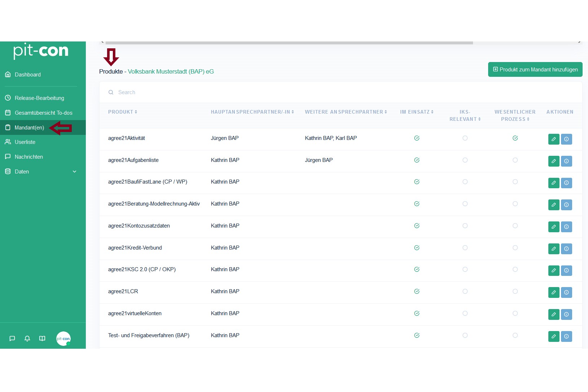The width and height of the screenshot is (588, 392).
Task: Open info for agree21Aufgabenliste
Action: click(566, 161)
